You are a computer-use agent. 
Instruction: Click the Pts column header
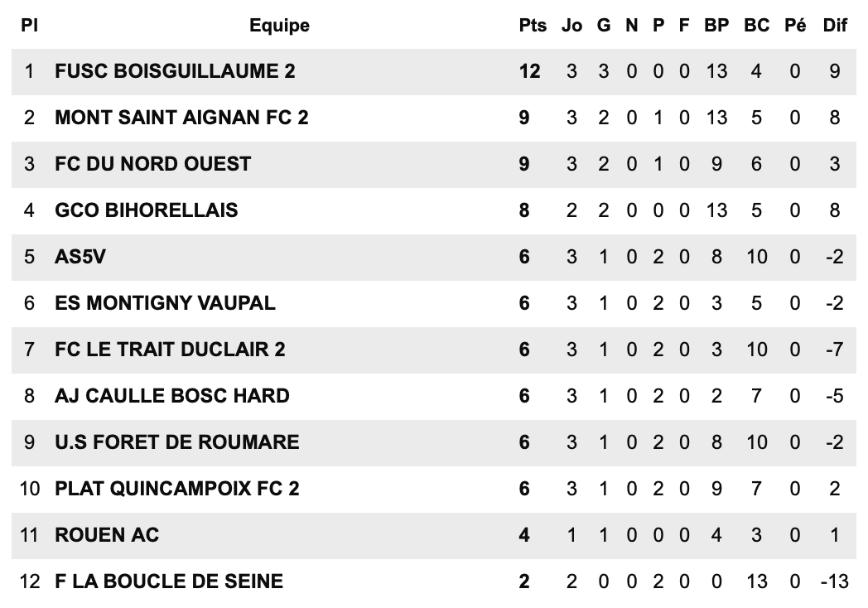pos(533,26)
